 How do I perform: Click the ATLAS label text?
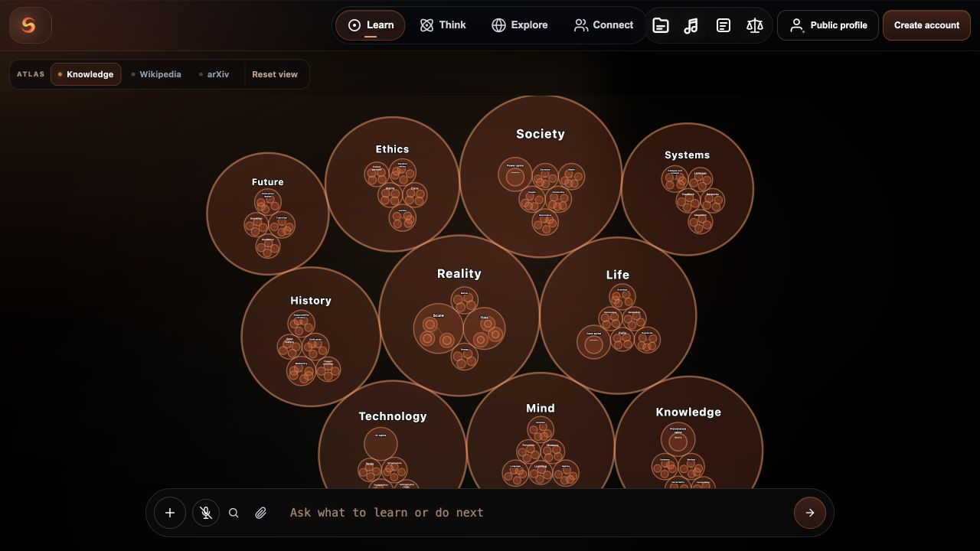(31, 74)
